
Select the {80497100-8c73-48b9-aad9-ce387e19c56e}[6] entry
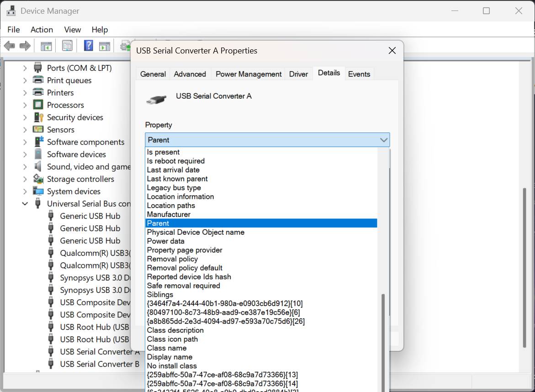tap(261, 312)
